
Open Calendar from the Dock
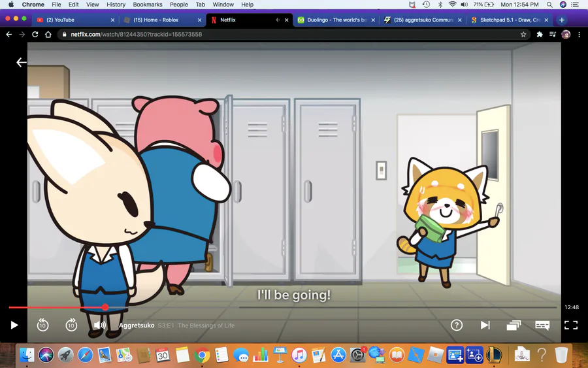(163, 354)
